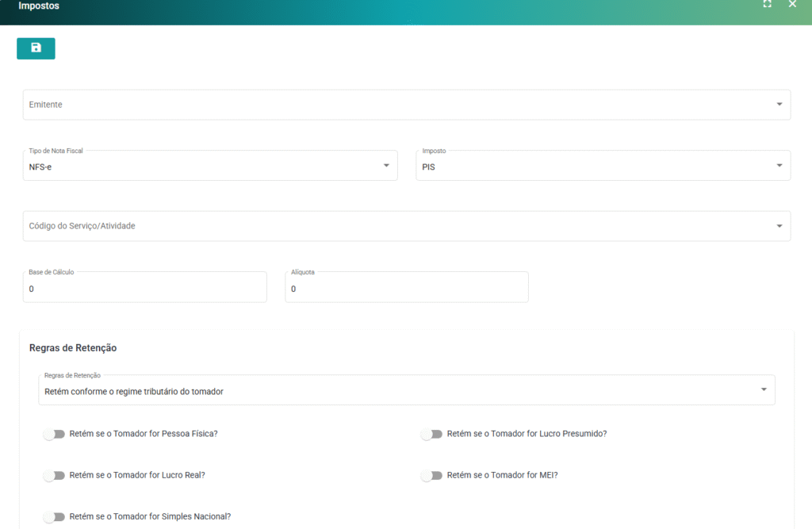Focus the Alíquota input field
Screen dimensions: 812x529
tap(406, 289)
